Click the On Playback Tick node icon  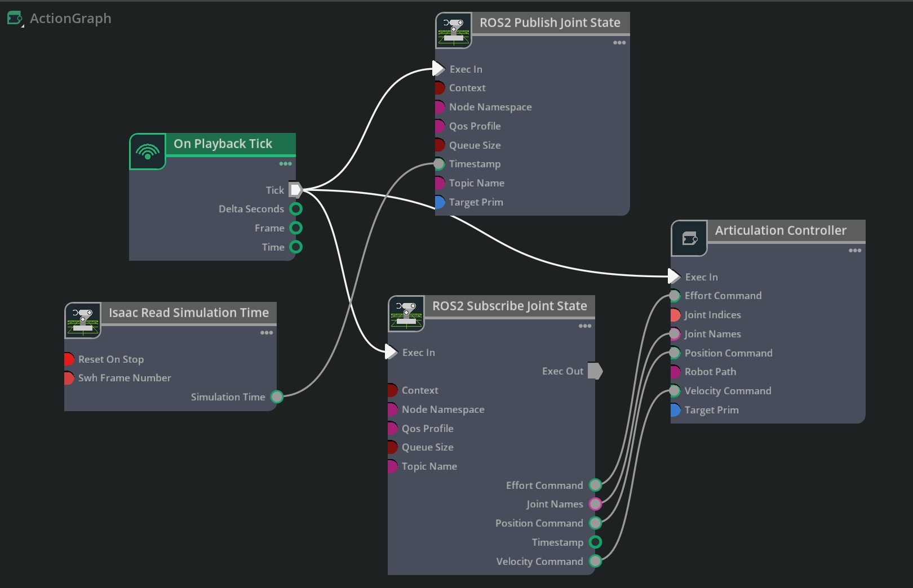(x=148, y=152)
